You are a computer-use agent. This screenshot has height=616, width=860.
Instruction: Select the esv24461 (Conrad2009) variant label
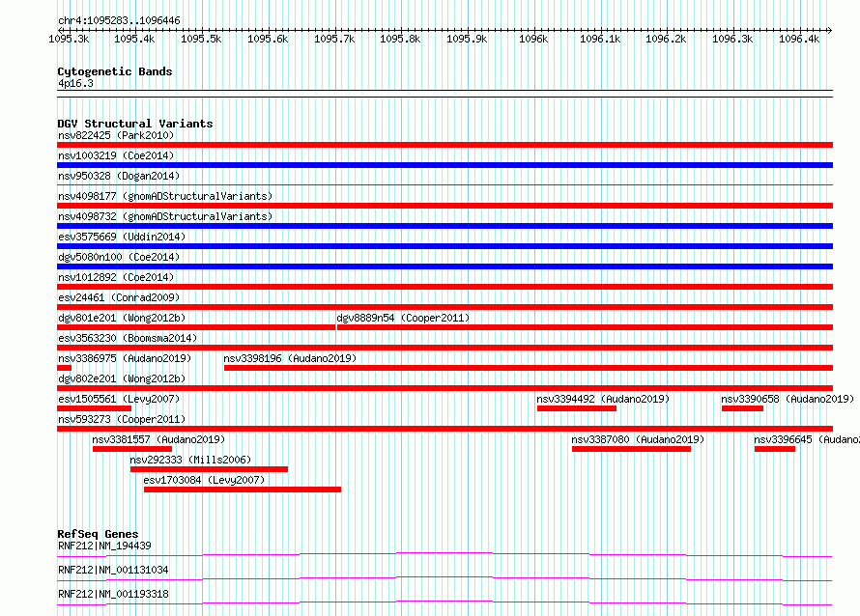tap(119, 297)
